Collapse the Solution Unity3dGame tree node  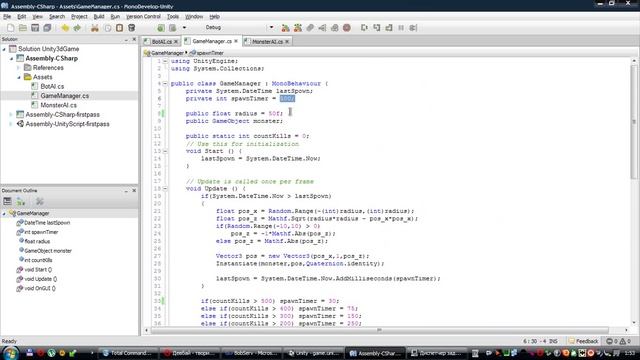[x=4, y=49]
